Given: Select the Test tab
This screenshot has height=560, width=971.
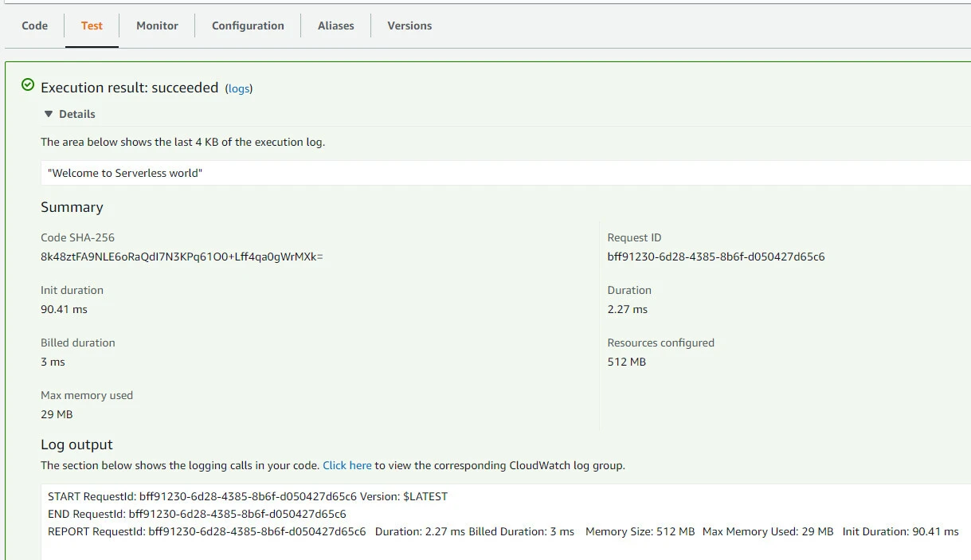Looking at the screenshot, I should (92, 25).
